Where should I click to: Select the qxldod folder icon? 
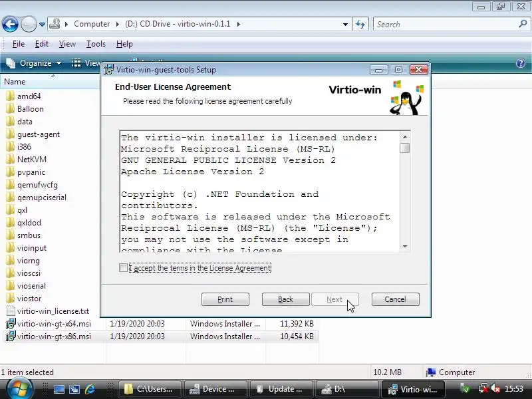[x=11, y=223]
